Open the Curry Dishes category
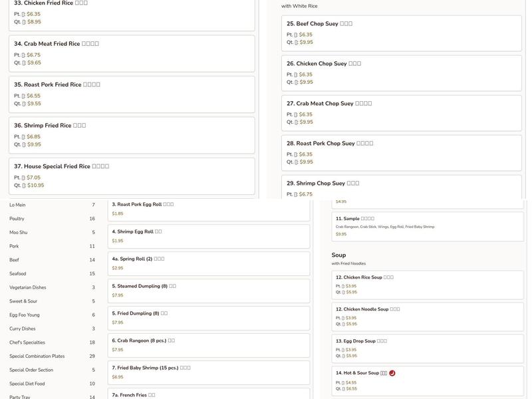The width and height of the screenshot is (532, 399). [x=23, y=329]
